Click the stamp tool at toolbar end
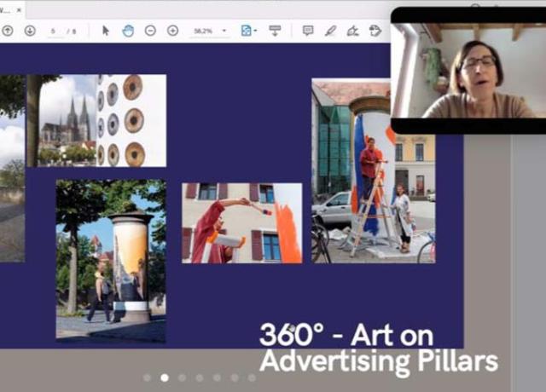This screenshot has width=546, height=392. click(375, 31)
